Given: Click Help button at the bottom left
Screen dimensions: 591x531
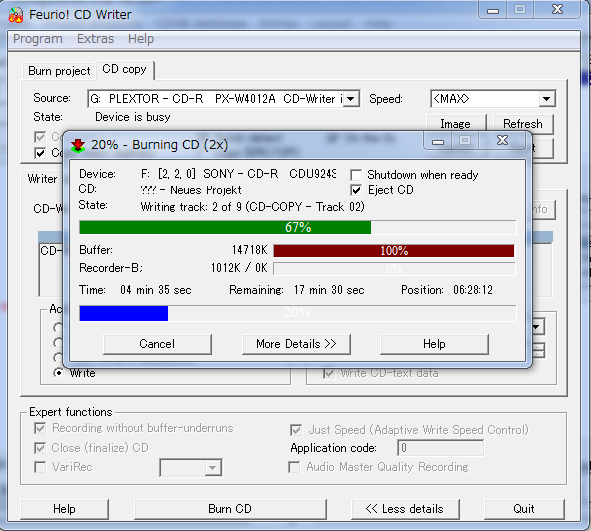Looking at the screenshot, I should coord(64,509).
